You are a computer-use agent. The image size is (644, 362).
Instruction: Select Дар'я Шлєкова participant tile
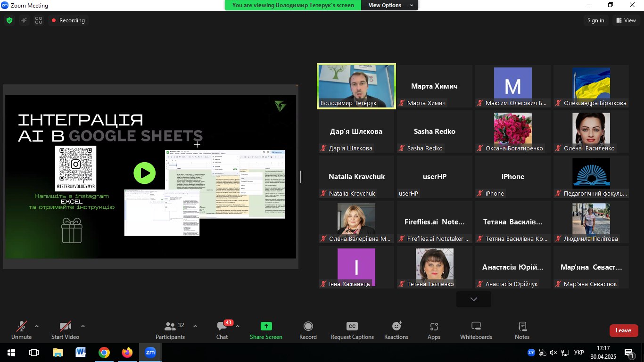point(356,132)
